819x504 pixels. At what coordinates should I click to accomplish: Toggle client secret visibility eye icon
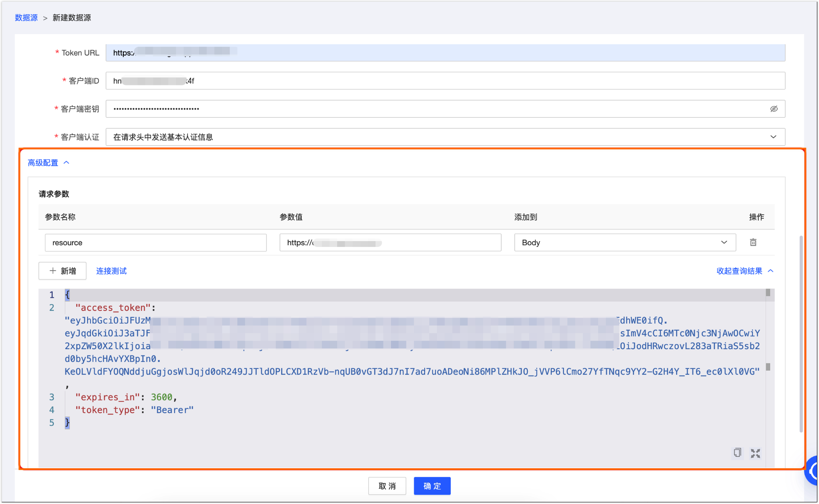point(774,109)
